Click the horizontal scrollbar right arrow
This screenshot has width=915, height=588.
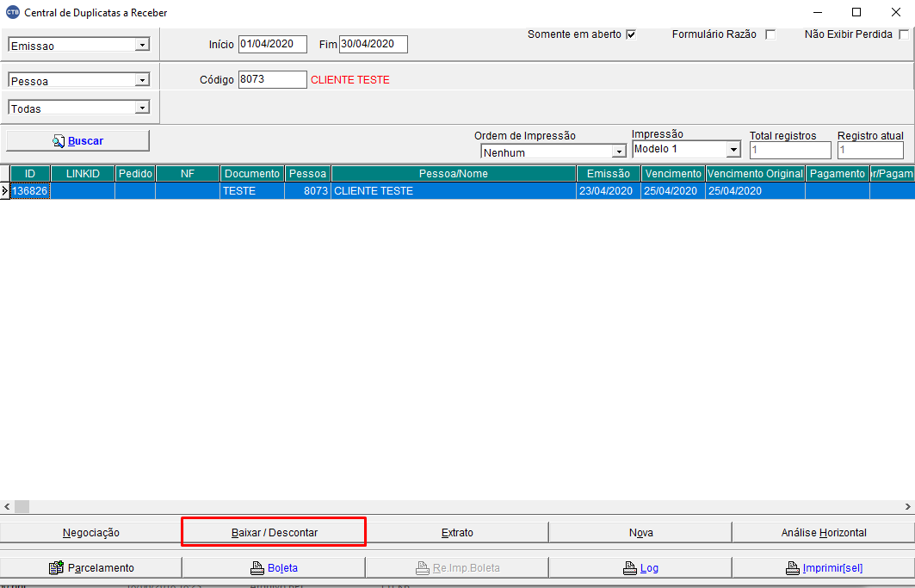(x=907, y=506)
